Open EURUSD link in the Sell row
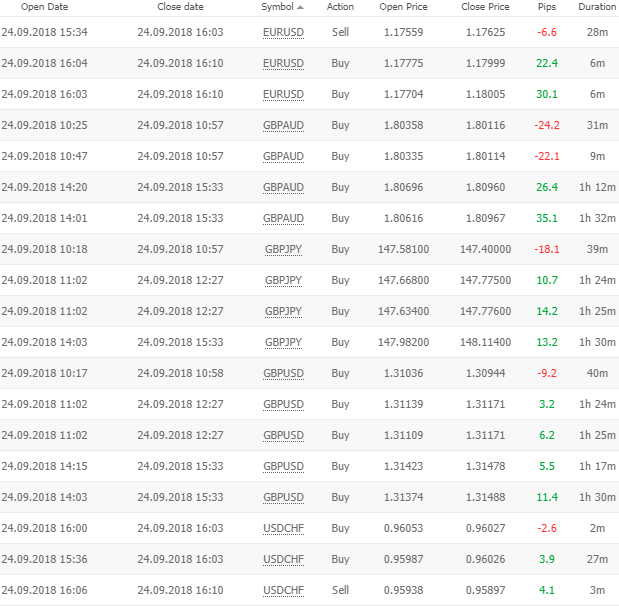The image size is (619, 606). coord(283,32)
